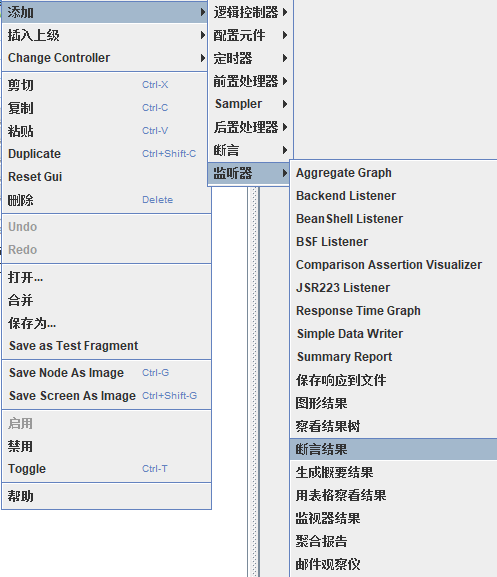This screenshot has height=577, width=497.
Task: Select Save as Test Fragment
Action: 106,346
